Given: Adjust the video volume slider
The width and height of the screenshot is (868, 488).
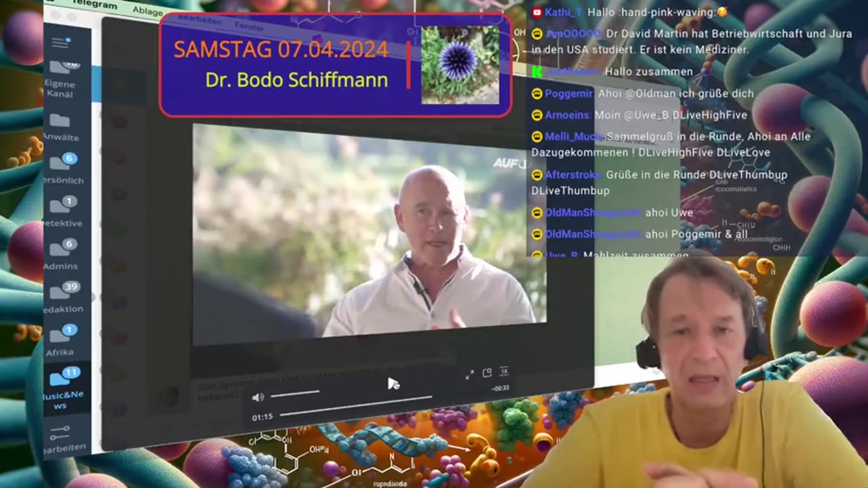Looking at the screenshot, I should click(x=295, y=393).
